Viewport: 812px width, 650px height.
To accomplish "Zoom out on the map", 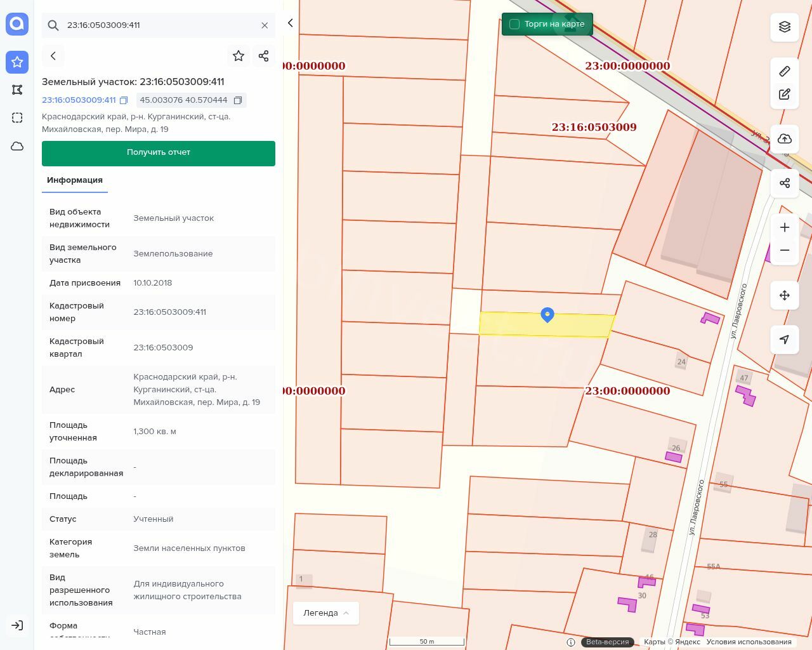I will (x=785, y=250).
